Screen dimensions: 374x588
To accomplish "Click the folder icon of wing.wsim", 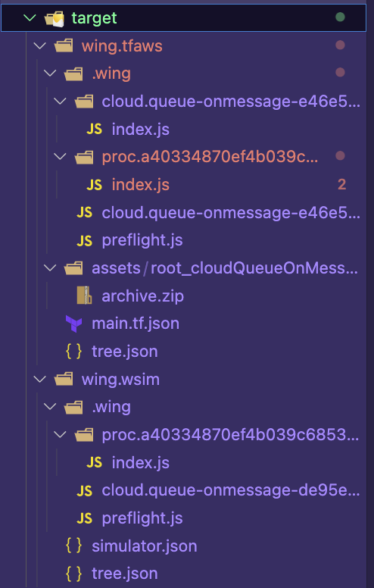I will 64,379.
